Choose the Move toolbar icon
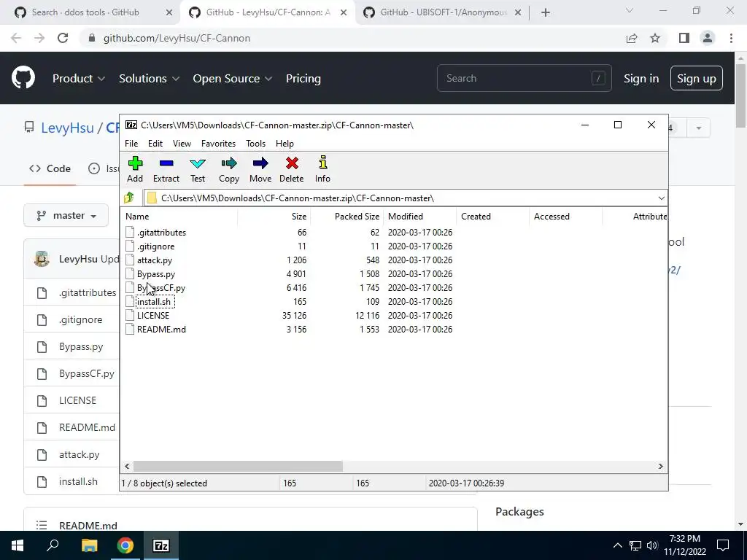Screen dimensions: 747x560 click(x=260, y=169)
